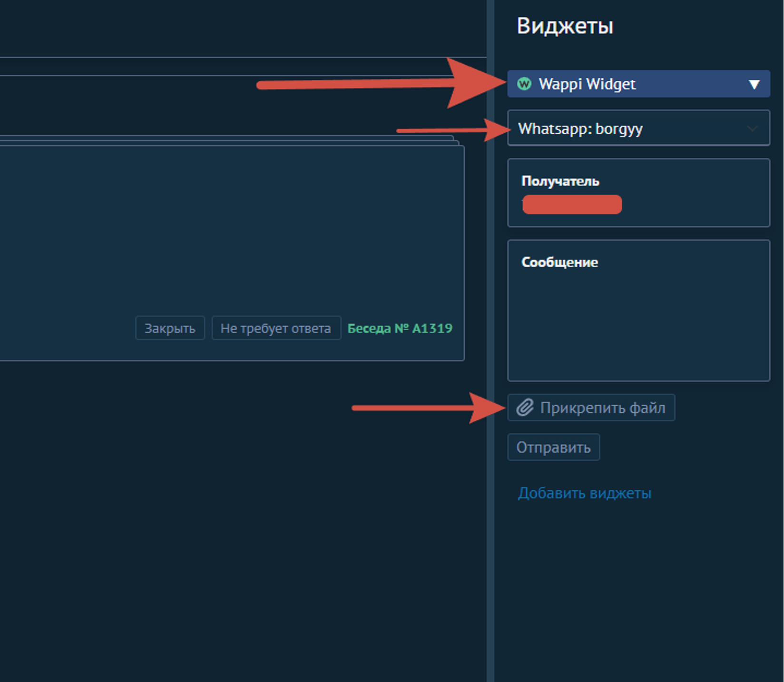Click the chevron in Whatsapp profile selector
This screenshot has height=682, width=784.
[752, 128]
